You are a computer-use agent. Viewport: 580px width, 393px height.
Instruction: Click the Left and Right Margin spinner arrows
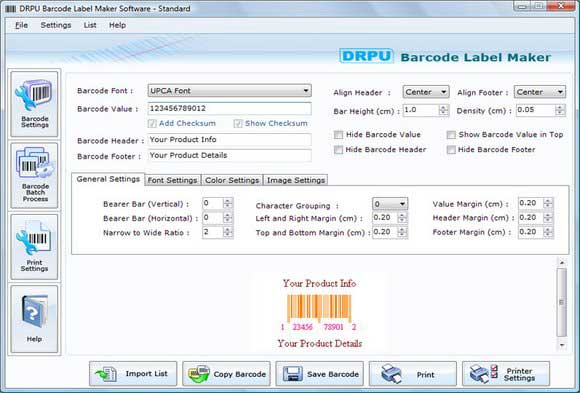click(x=402, y=218)
